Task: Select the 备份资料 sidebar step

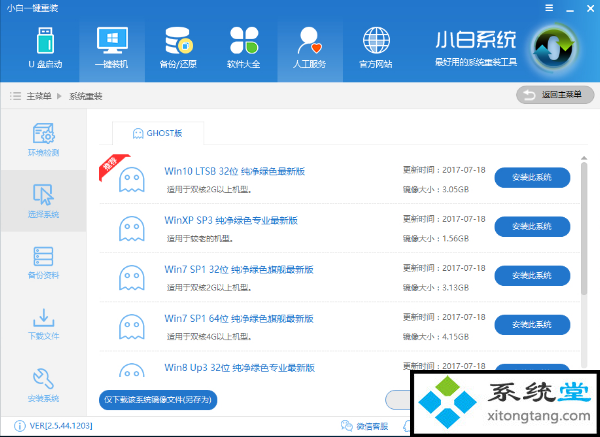Action: click(43, 262)
